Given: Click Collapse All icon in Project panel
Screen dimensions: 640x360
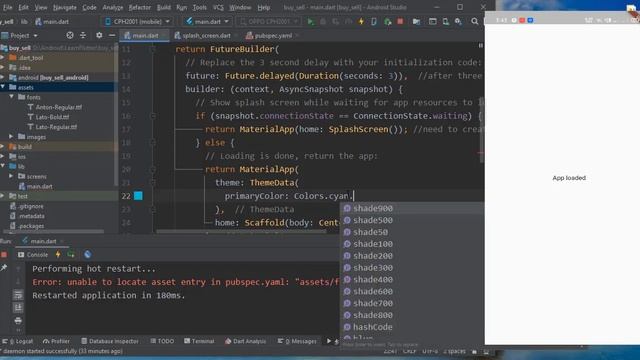Looking at the screenshot, I should coord(83,36).
